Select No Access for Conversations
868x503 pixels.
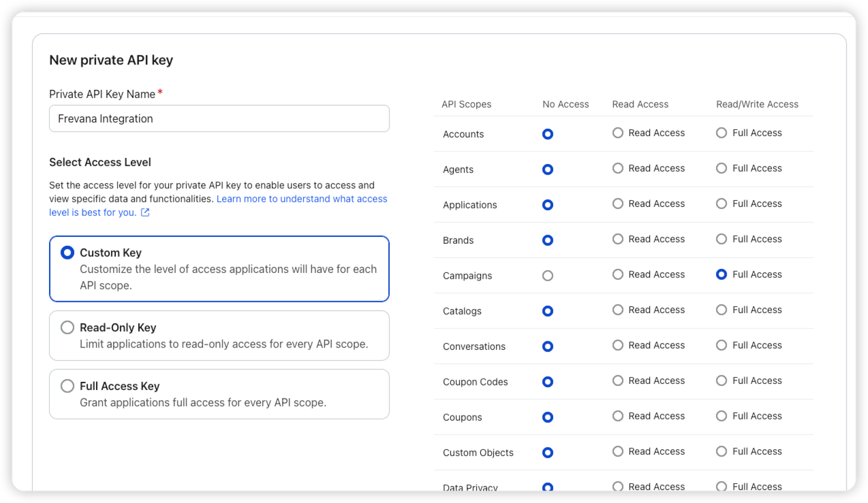point(548,346)
